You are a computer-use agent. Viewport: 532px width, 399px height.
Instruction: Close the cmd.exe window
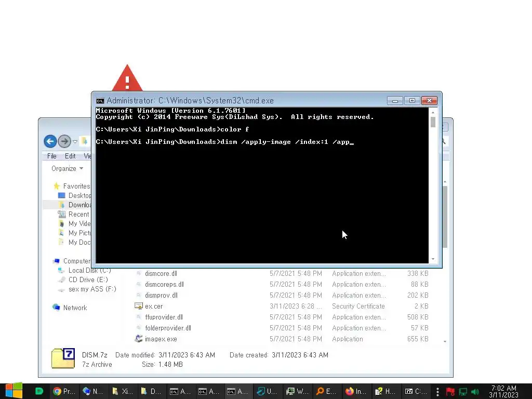[429, 101]
